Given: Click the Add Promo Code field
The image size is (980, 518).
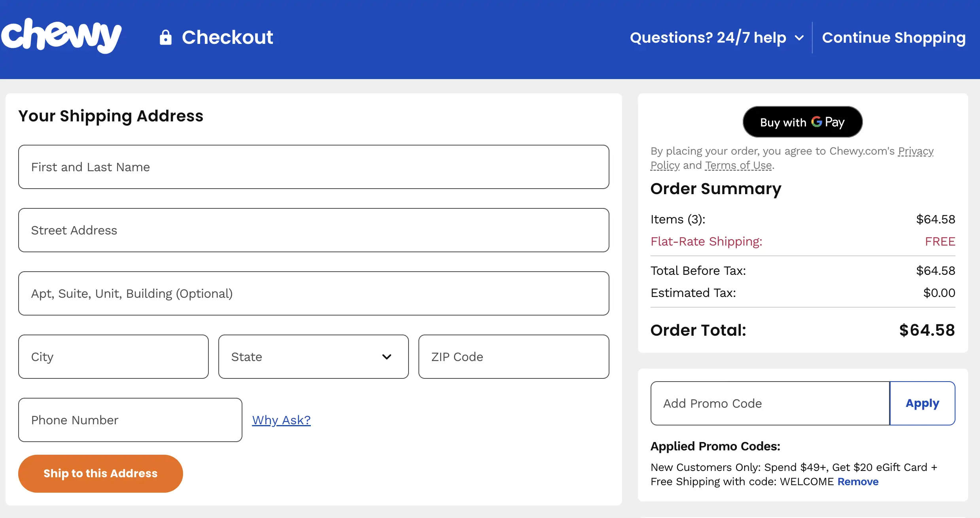Looking at the screenshot, I should point(770,403).
